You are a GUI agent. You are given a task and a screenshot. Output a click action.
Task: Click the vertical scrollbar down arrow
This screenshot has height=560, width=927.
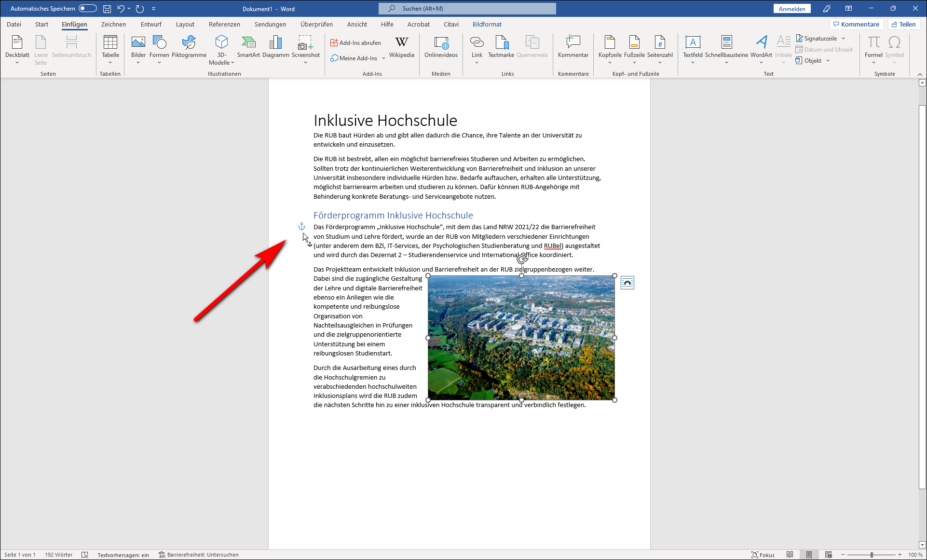pos(922,545)
